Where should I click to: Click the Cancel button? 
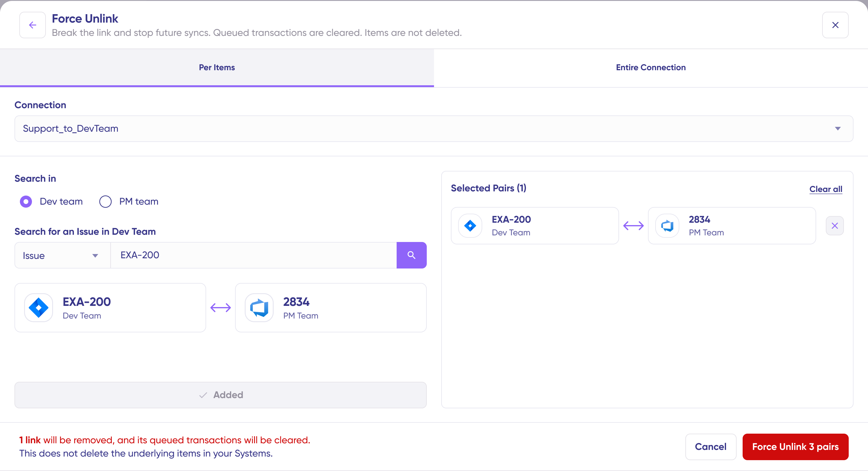710,446
